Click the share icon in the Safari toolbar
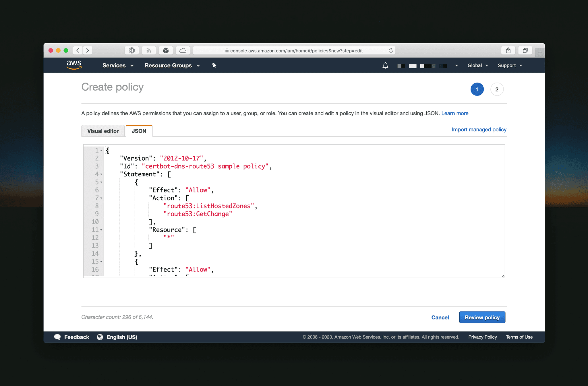The height and width of the screenshot is (386, 588). (508, 50)
